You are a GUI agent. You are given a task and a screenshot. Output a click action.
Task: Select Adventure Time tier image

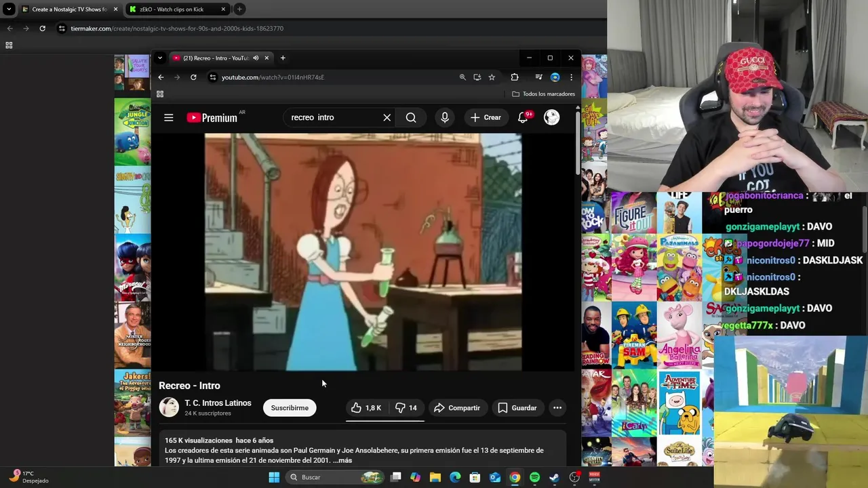(679, 403)
